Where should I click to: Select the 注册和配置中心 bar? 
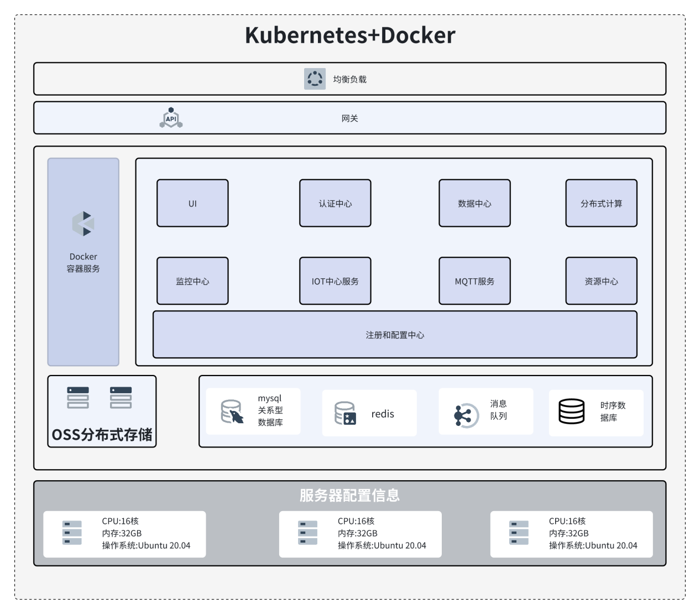(395, 335)
